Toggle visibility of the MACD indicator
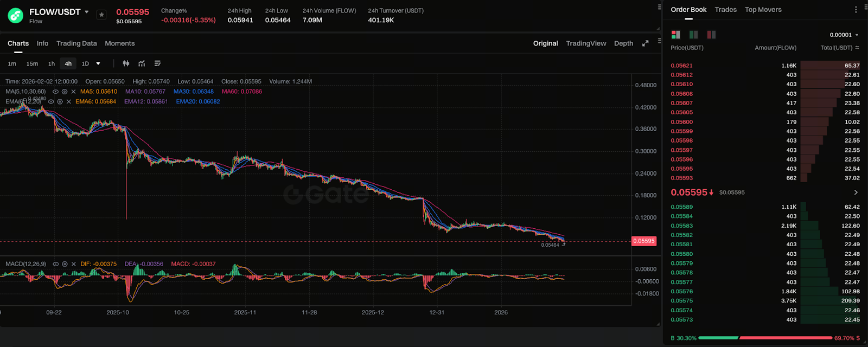The image size is (868, 347). pos(55,264)
